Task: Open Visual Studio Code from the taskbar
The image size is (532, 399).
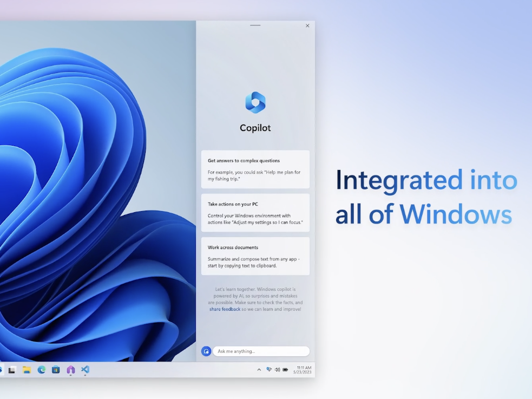Action: point(85,369)
